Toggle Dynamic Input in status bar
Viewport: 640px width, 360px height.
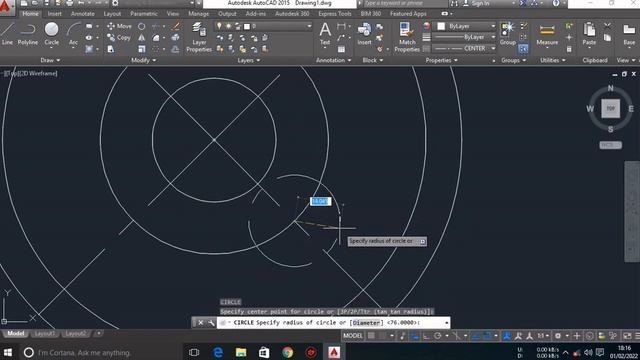(415, 336)
